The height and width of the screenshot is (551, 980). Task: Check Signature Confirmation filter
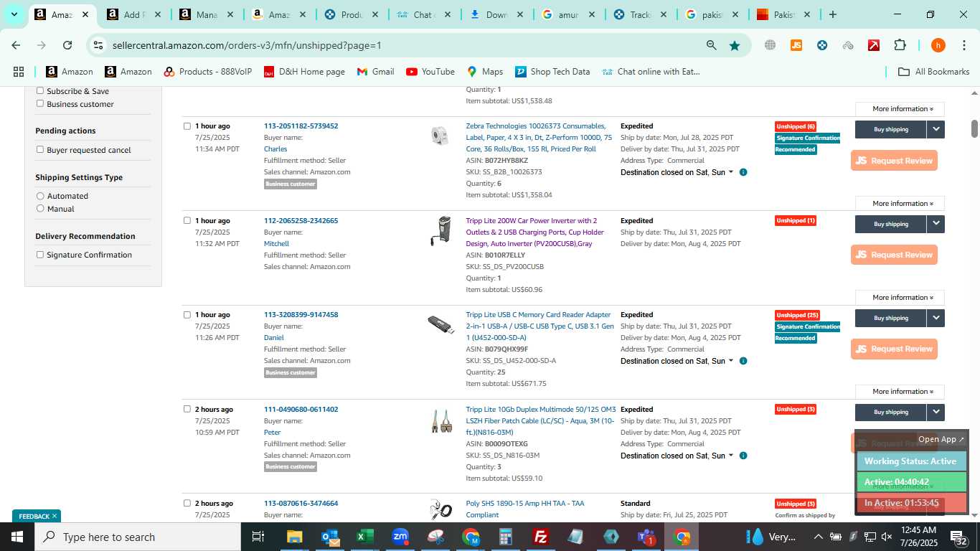(x=40, y=254)
